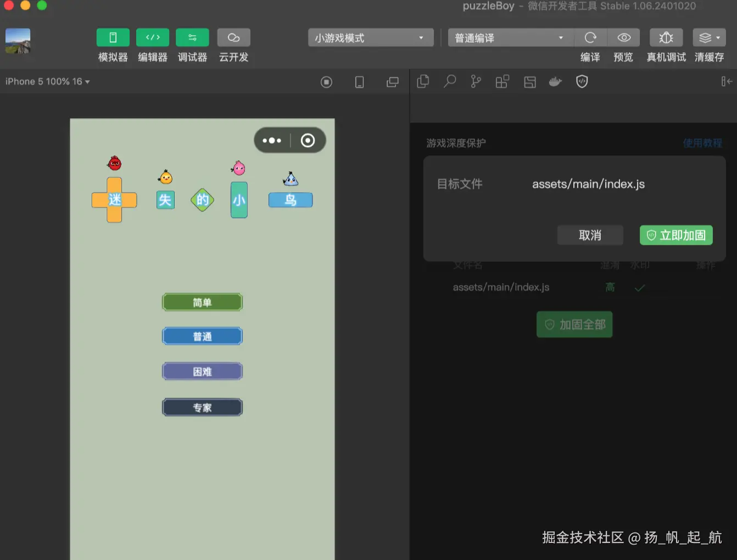Viewport: 737px width, 560px height.
Task: Click the compile refresh icon
Action: point(590,37)
